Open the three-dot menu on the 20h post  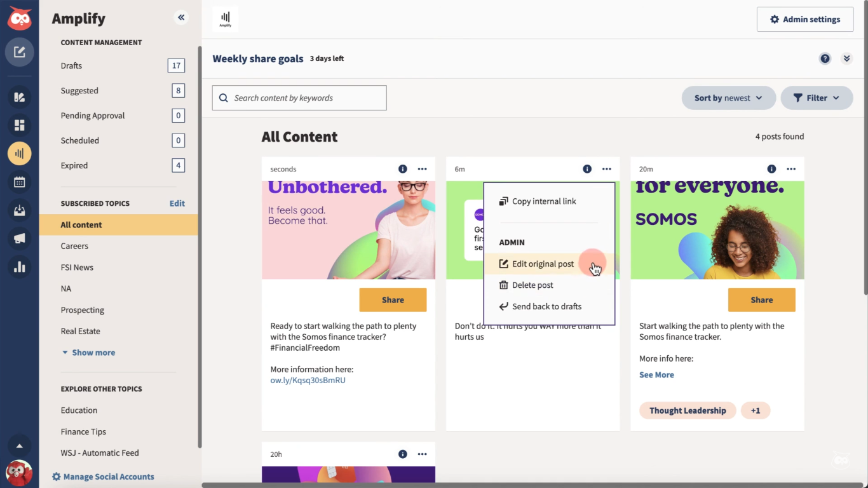(x=423, y=454)
